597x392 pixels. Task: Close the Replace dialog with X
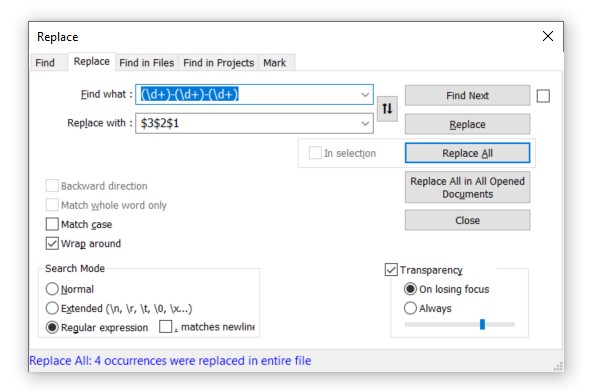pyautogui.click(x=548, y=36)
